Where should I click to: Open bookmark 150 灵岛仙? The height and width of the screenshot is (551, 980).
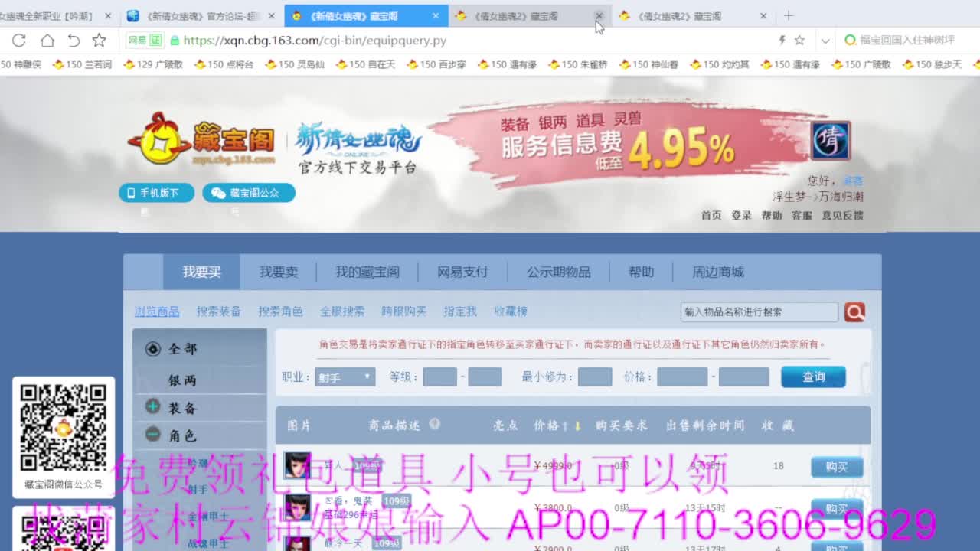[x=295, y=64]
